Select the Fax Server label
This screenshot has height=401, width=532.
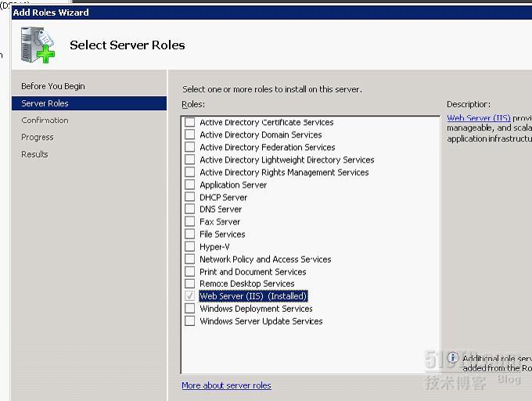(220, 222)
